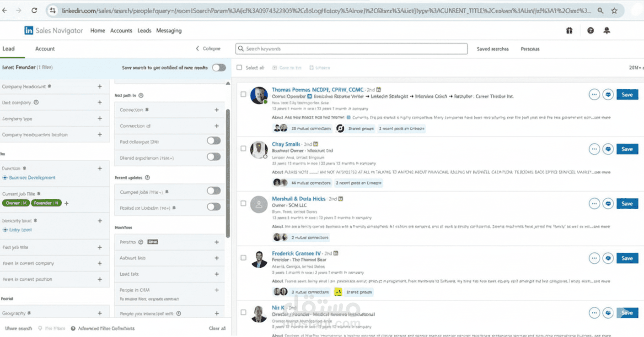644x337 pixels.
Task: Bookmark the page with the star icon
Action: click(614, 10)
